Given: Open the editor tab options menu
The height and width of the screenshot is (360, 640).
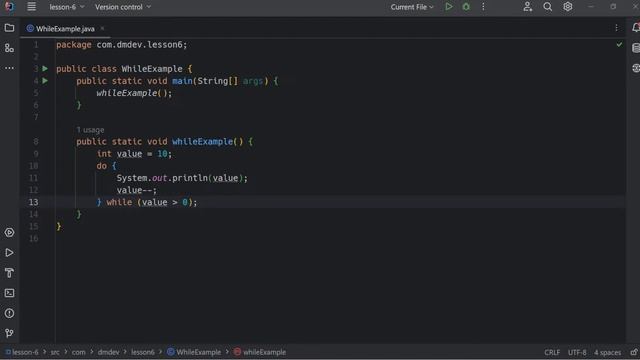Looking at the screenshot, I should (x=616, y=28).
